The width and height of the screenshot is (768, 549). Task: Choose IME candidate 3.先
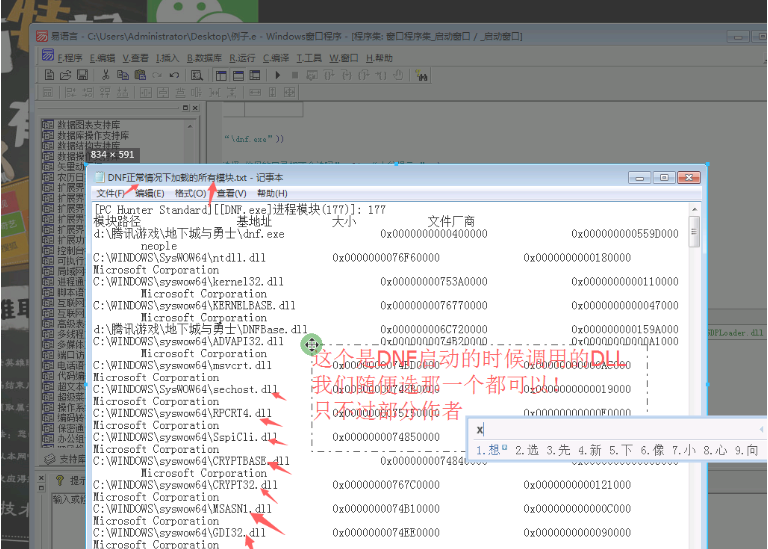pyautogui.click(x=558, y=450)
